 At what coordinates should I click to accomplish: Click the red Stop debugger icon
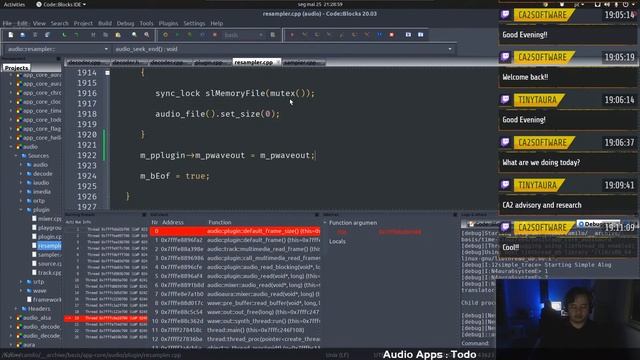point(392,35)
